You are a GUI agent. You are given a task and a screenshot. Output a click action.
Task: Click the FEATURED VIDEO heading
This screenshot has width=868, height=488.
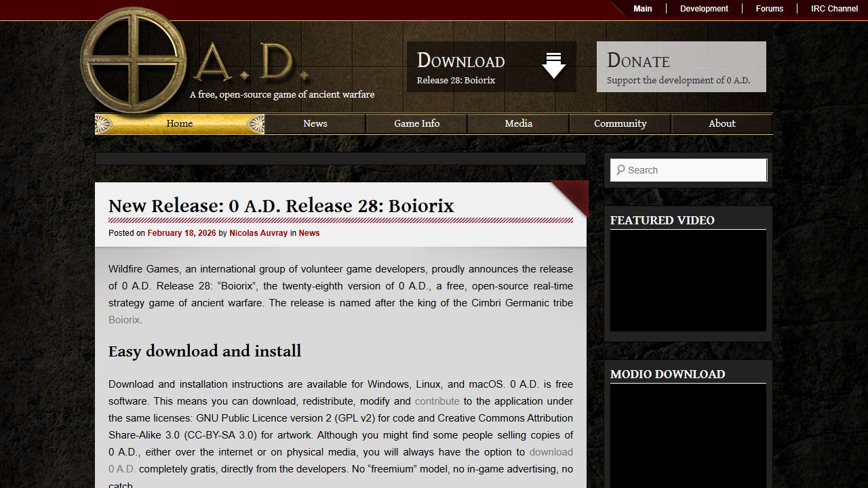663,220
